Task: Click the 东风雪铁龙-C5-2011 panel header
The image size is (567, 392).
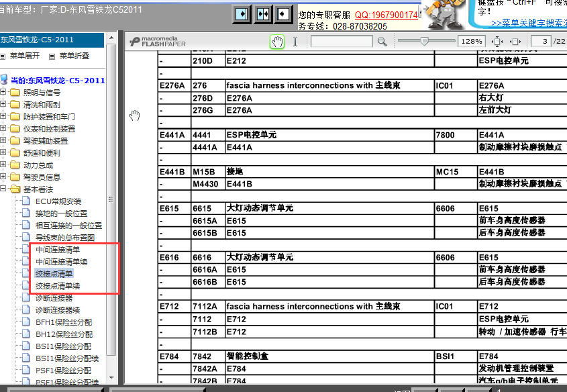Action: pos(52,40)
